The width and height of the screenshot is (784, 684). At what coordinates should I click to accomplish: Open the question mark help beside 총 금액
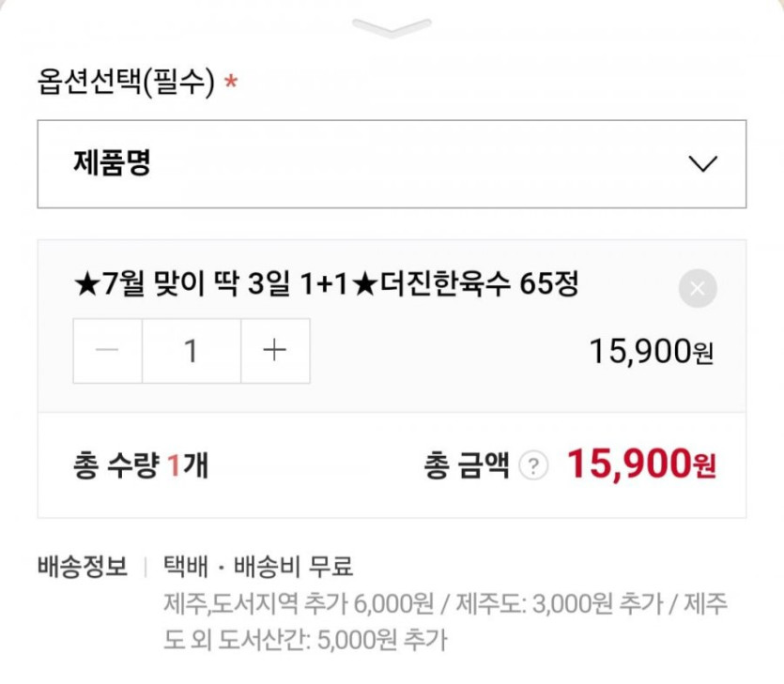click(x=533, y=465)
